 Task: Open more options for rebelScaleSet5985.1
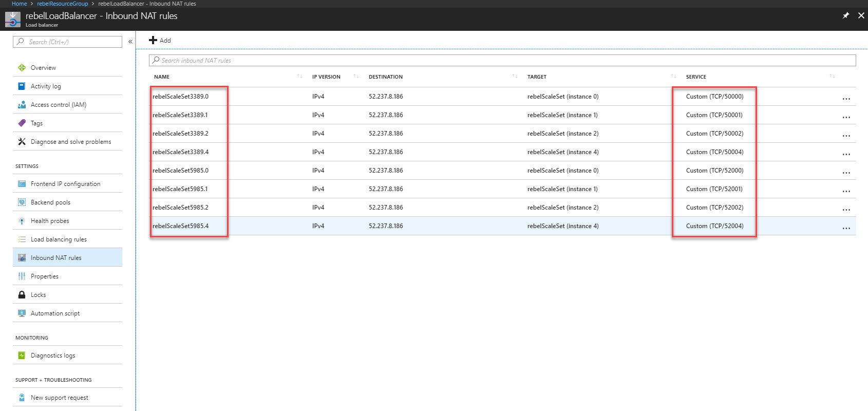846,191
